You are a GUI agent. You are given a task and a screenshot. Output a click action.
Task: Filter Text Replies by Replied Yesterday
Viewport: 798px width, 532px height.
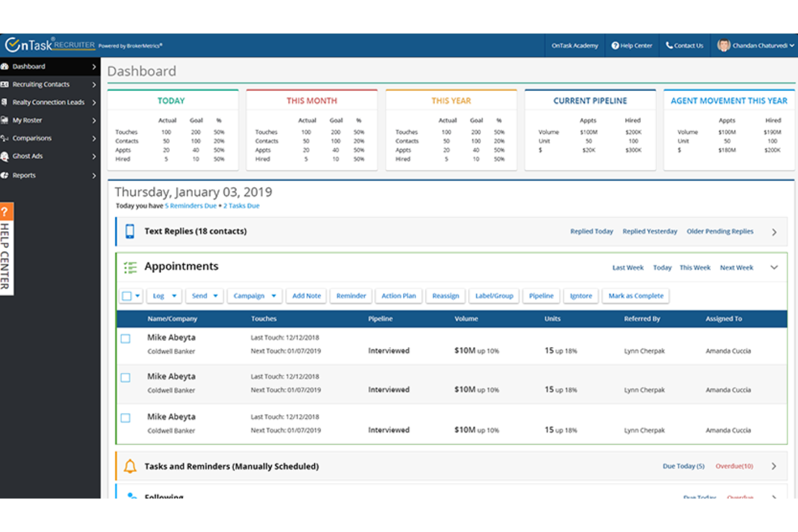pyautogui.click(x=650, y=231)
